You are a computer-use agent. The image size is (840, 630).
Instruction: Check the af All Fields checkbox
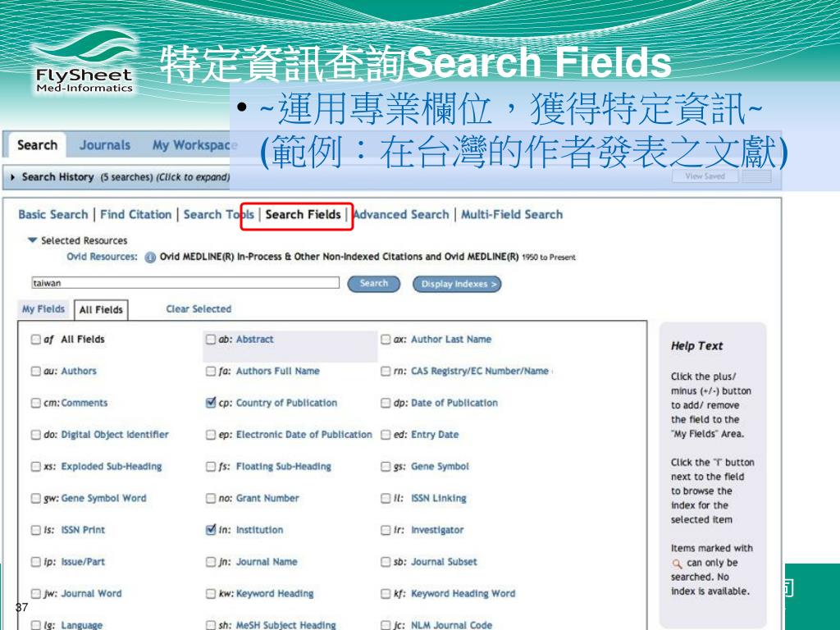coord(36,339)
